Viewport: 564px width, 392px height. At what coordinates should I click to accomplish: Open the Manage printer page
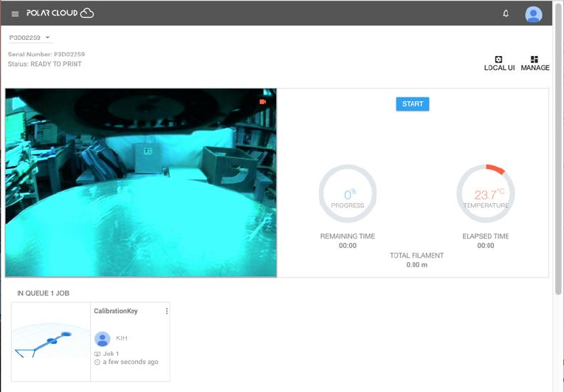pos(535,63)
